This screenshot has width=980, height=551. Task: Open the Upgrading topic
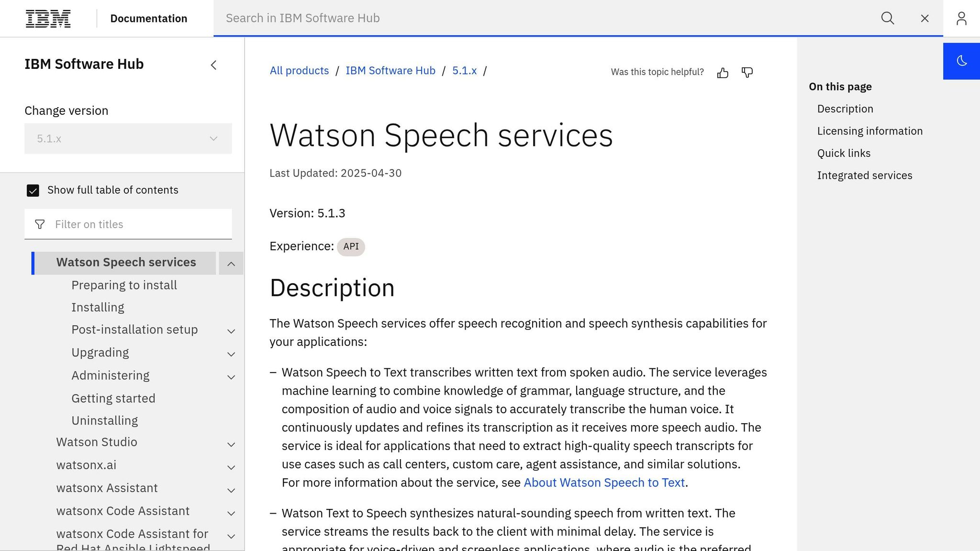point(100,353)
